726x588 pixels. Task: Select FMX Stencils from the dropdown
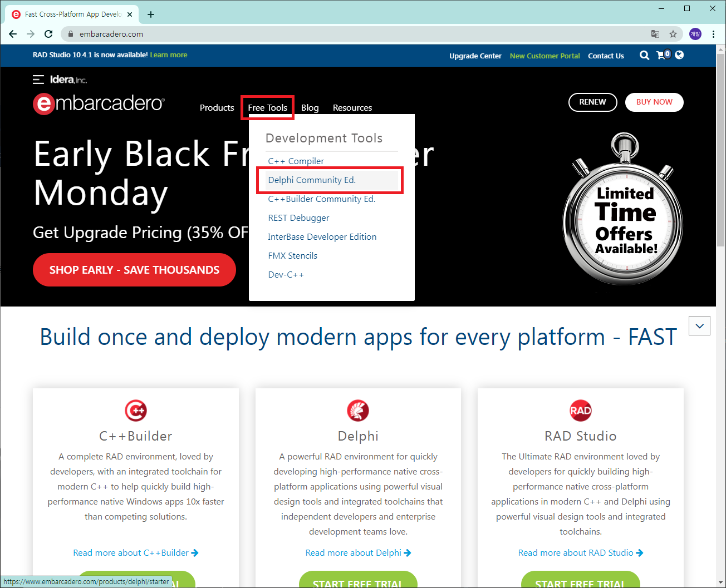pos(293,256)
